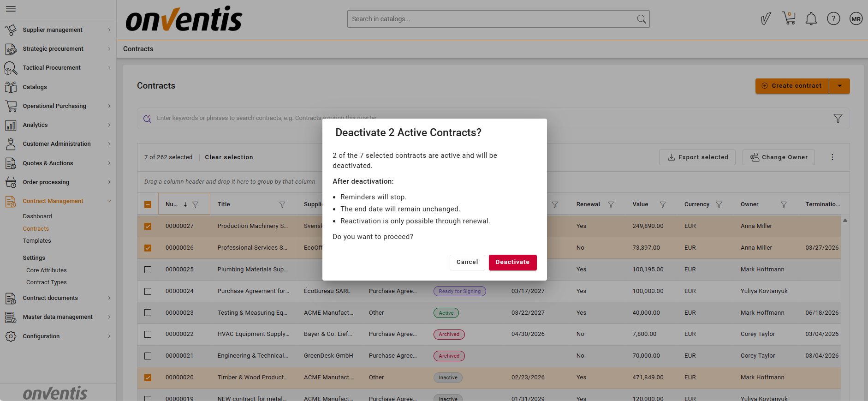Expand the Create contract dropdown arrow
Image resolution: width=868 pixels, height=401 pixels.
coord(839,86)
